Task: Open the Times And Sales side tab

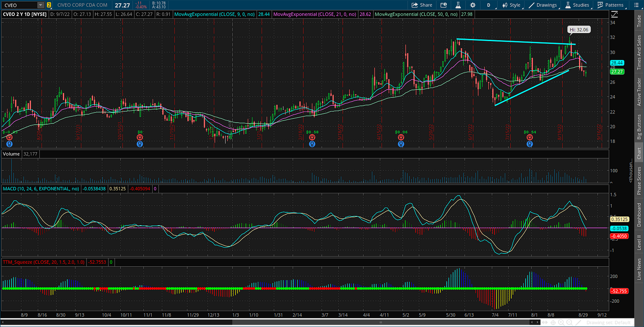Action: (639, 52)
